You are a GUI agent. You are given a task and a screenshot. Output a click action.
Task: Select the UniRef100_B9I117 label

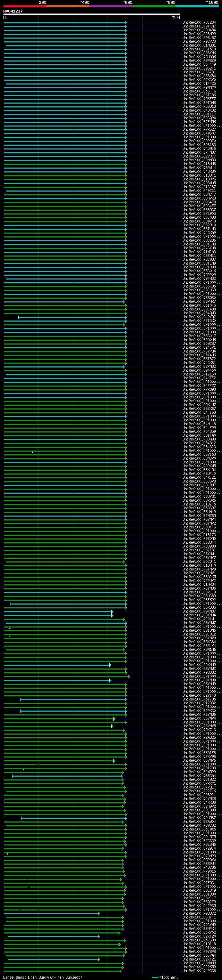pyautogui.click(x=199, y=114)
